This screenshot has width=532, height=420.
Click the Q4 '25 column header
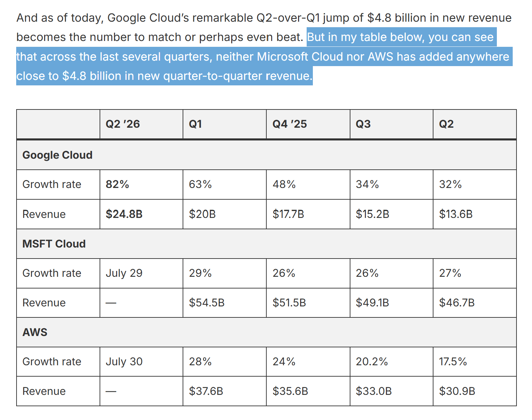click(308, 124)
